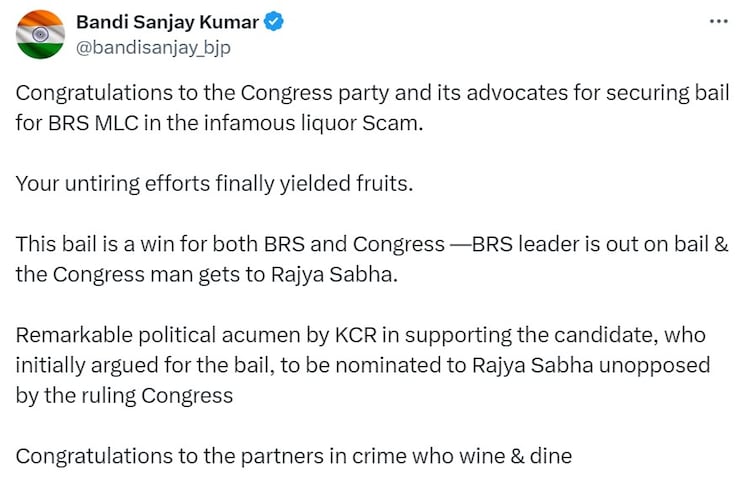Viewport: 750px width, 482px height.
Task: Open Bandi Sanjay Kumar's profile picture
Action: (39, 35)
